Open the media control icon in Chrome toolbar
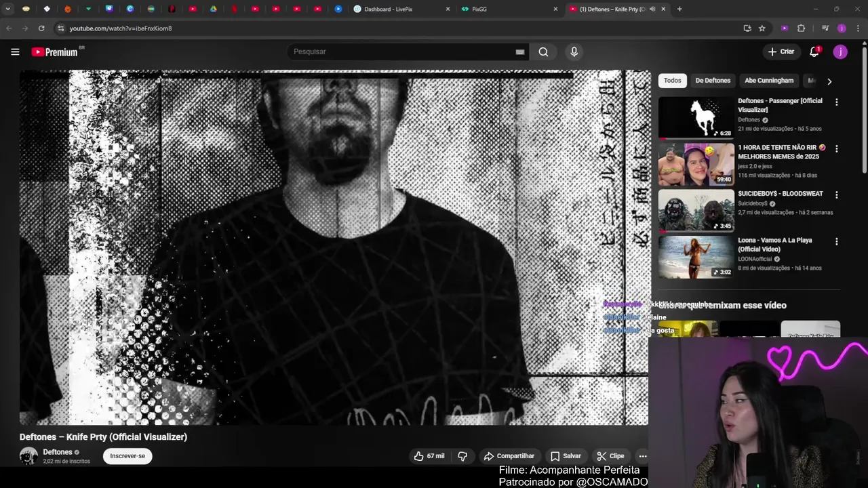Viewport: 868px width, 488px height. pyautogui.click(x=825, y=28)
